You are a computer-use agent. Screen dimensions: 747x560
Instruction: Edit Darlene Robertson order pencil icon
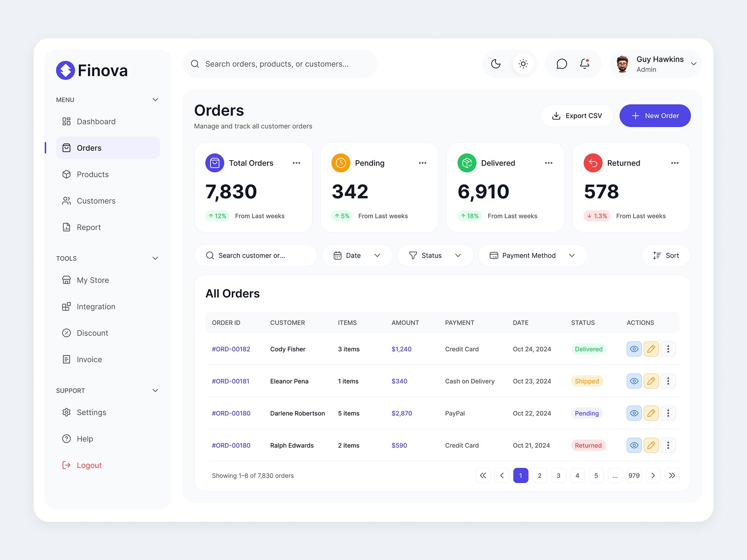651,413
